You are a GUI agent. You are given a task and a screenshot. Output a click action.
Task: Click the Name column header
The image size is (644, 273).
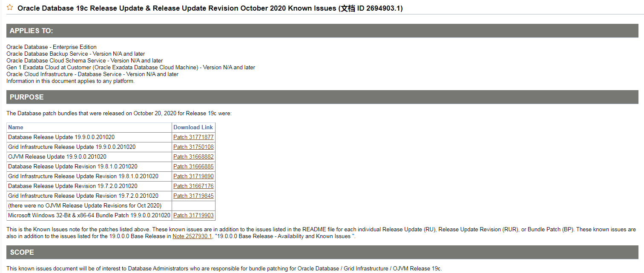[89, 127]
